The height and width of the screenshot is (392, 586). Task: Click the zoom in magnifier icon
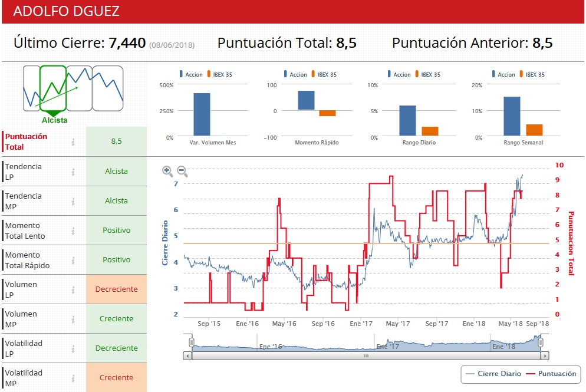click(167, 171)
